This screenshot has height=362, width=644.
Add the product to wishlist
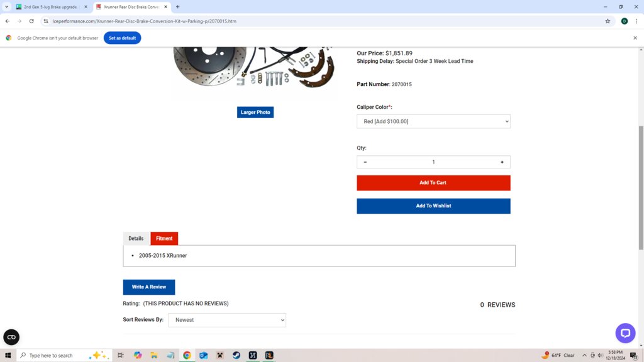[433, 206]
